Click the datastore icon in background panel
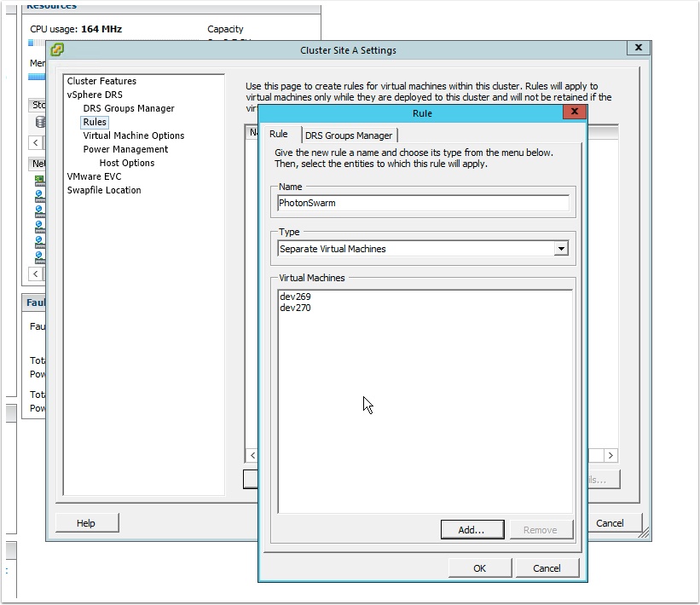The width and height of the screenshot is (700, 605). tap(40, 122)
